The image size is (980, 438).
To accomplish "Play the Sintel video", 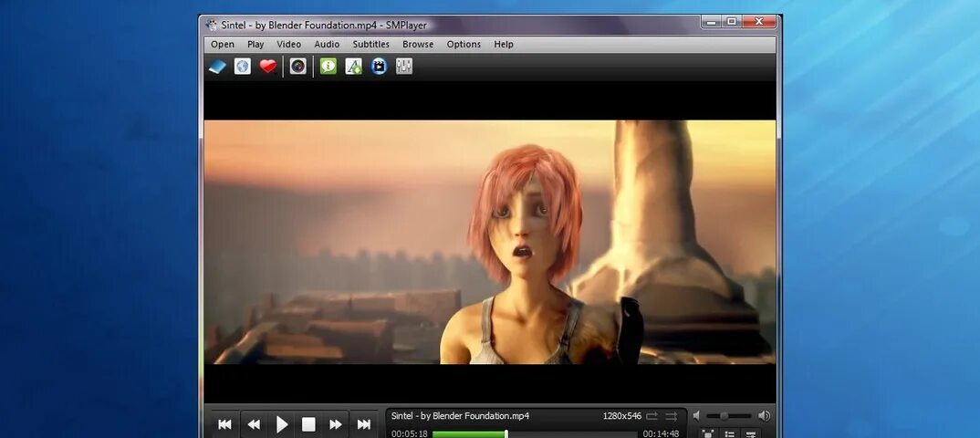I will (282, 425).
